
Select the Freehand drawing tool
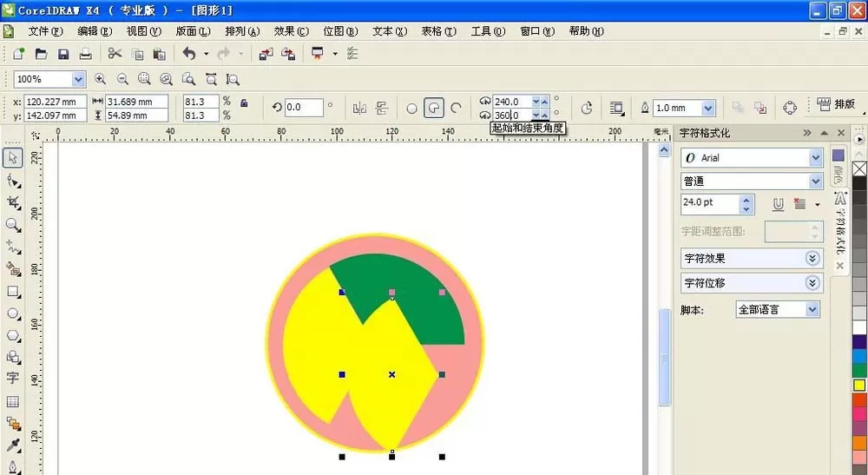coord(13,247)
